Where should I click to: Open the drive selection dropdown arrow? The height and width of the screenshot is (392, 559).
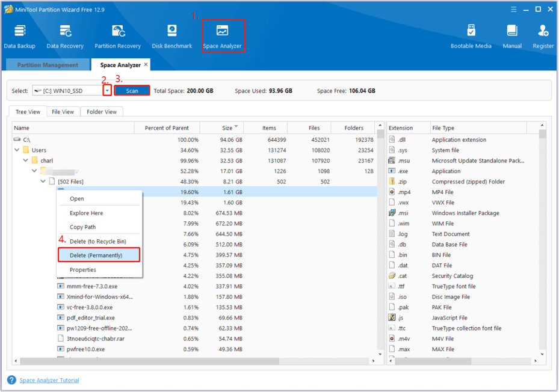click(x=107, y=91)
